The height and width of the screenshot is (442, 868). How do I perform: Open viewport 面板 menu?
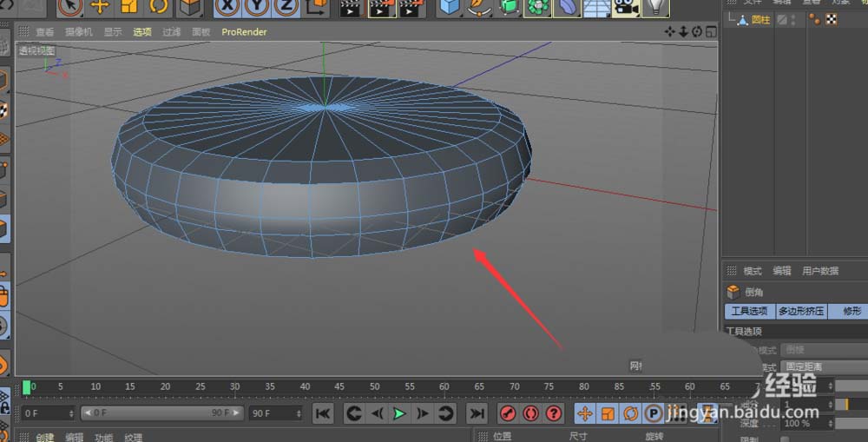click(x=201, y=32)
